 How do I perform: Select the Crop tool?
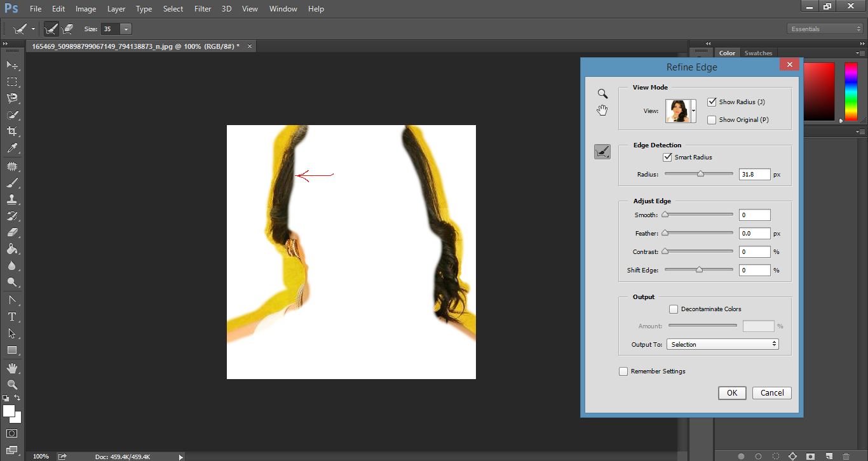[12, 131]
